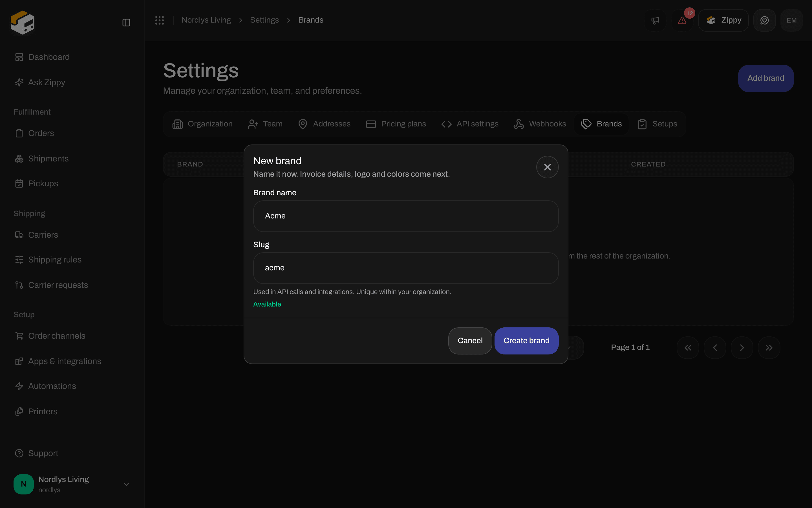Open the chat support bubble icon
This screenshot has width=812, height=508.
click(764, 20)
